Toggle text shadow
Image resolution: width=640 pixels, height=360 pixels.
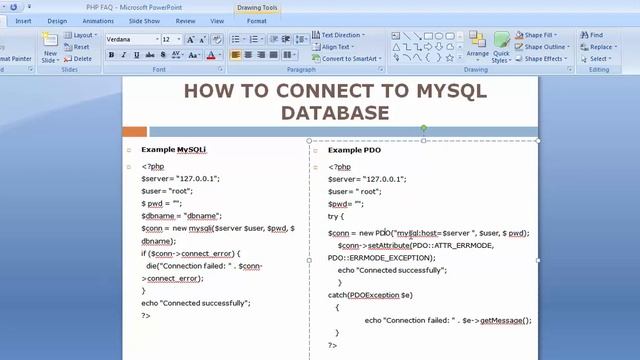pos(163,55)
